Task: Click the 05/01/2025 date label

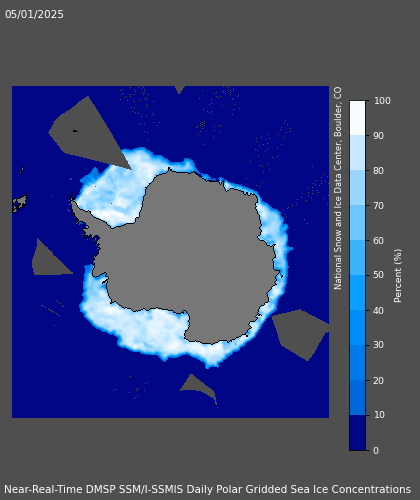Action: tap(34, 14)
